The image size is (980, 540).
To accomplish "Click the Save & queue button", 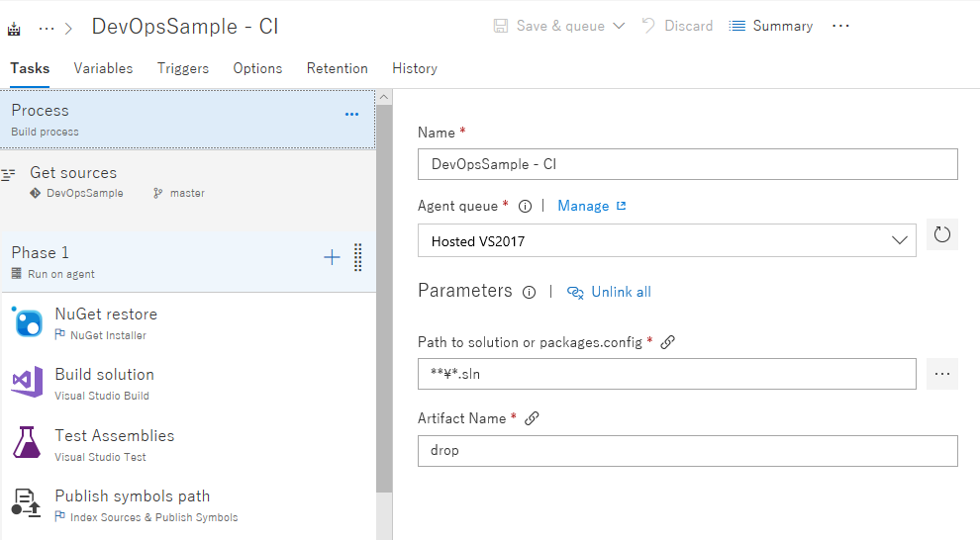I will tap(559, 26).
